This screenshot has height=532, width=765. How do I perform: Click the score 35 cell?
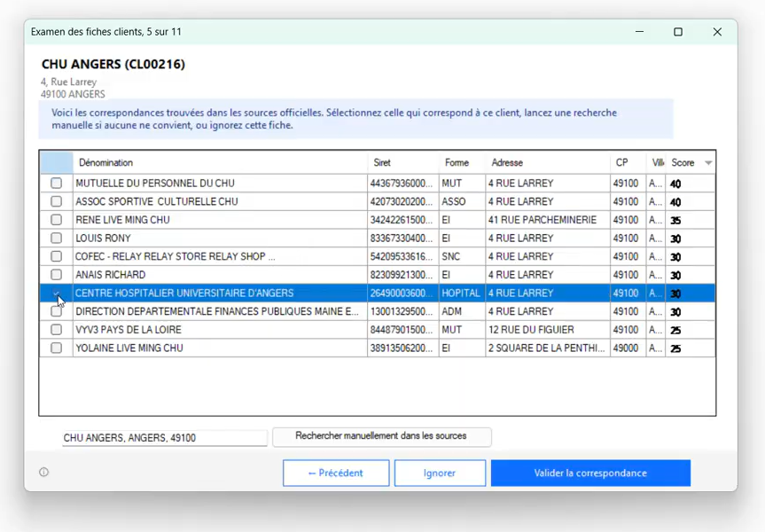690,220
